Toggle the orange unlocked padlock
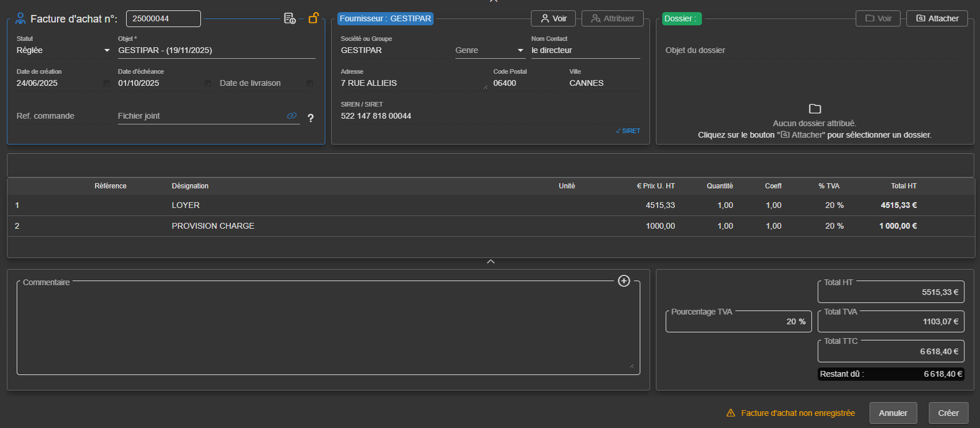Viewport: 980px width, 428px height. [x=313, y=18]
